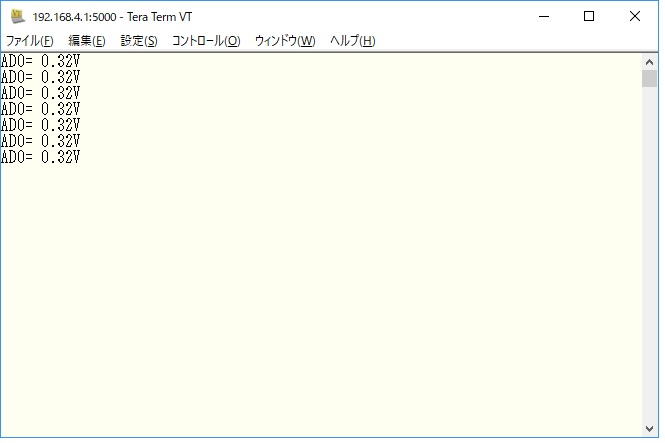Click the vertical scrollbar thumb
This screenshot has height=443, width=665.
coord(649,79)
